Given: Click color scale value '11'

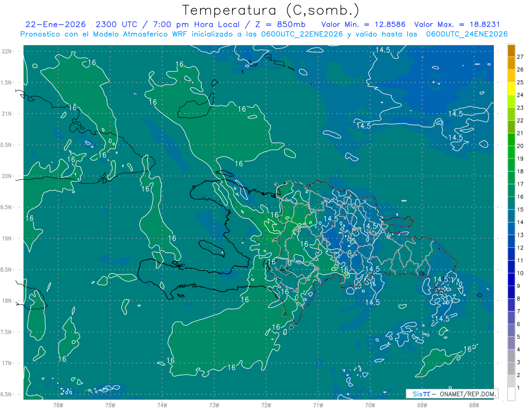Looking at the screenshot, I should click(x=520, y=261).
